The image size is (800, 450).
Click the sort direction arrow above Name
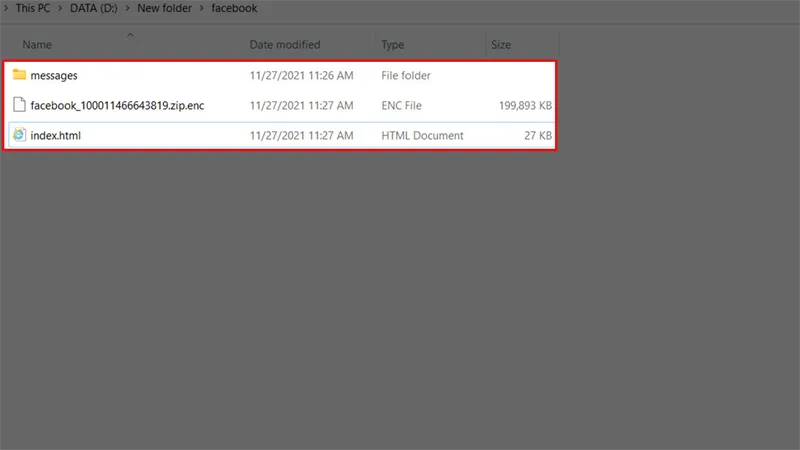tap(130, 35)
